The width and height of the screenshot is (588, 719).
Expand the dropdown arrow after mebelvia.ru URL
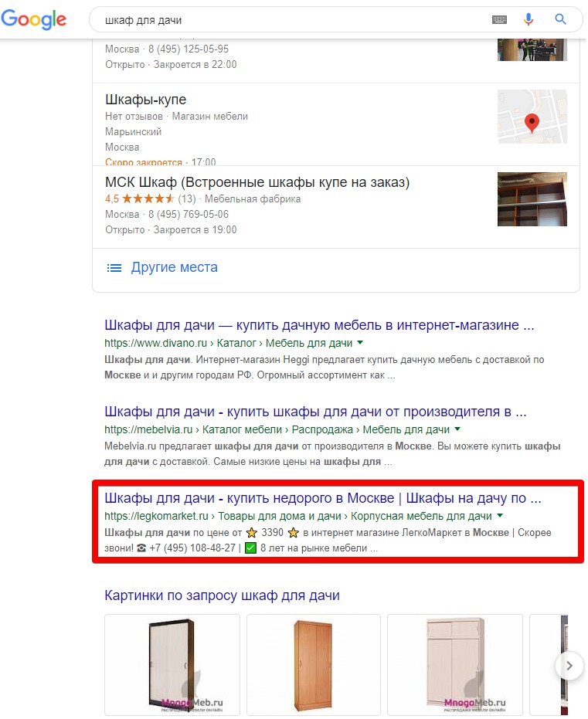457,429
